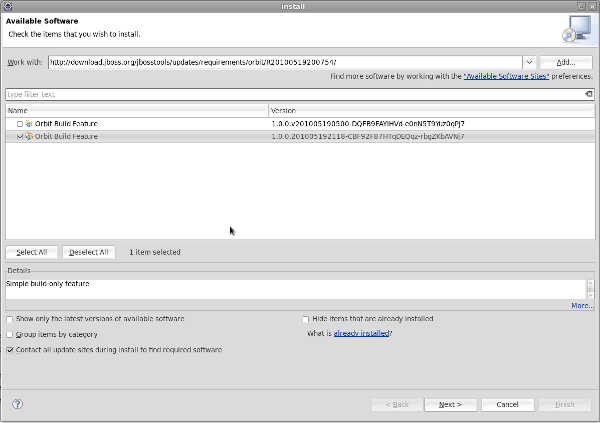The height and width of the screenshot is (423, 600).
Task: Enable Show only the latest versions option
Action: (10, 318)
